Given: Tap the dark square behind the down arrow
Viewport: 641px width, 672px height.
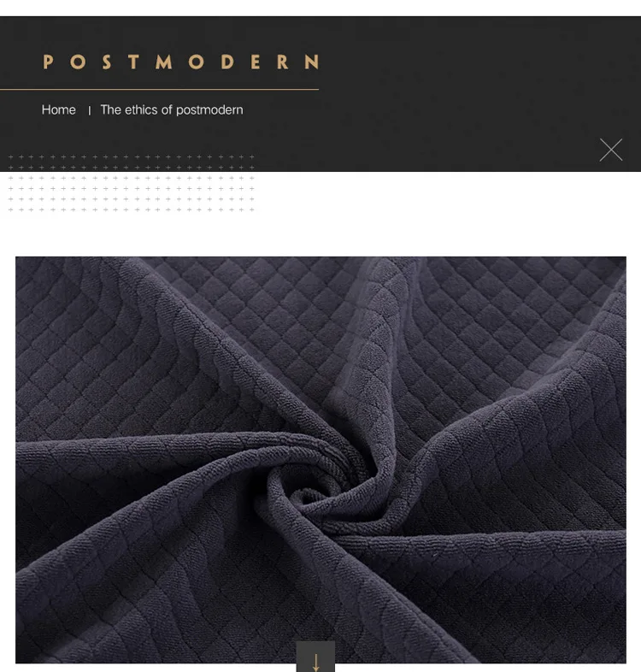Looking at the screenshot, I should point(315,657).
